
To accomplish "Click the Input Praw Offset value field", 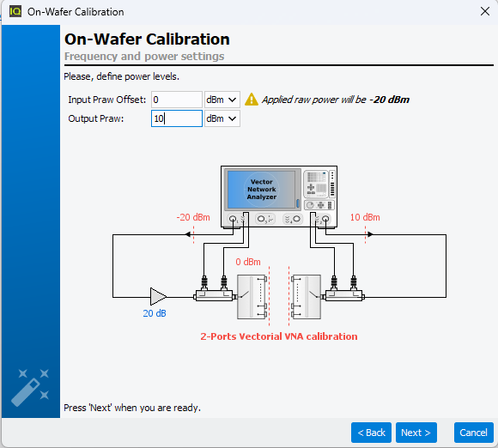I will coord(177,100).
